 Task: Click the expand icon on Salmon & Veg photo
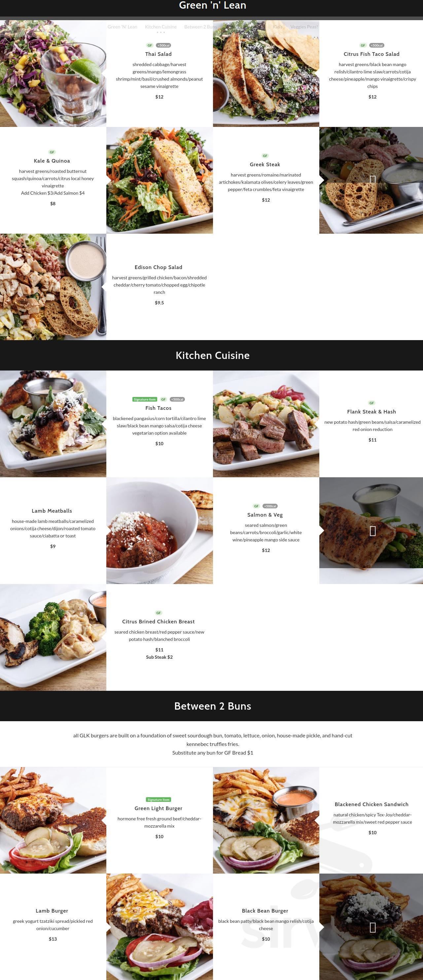[372, 531]
